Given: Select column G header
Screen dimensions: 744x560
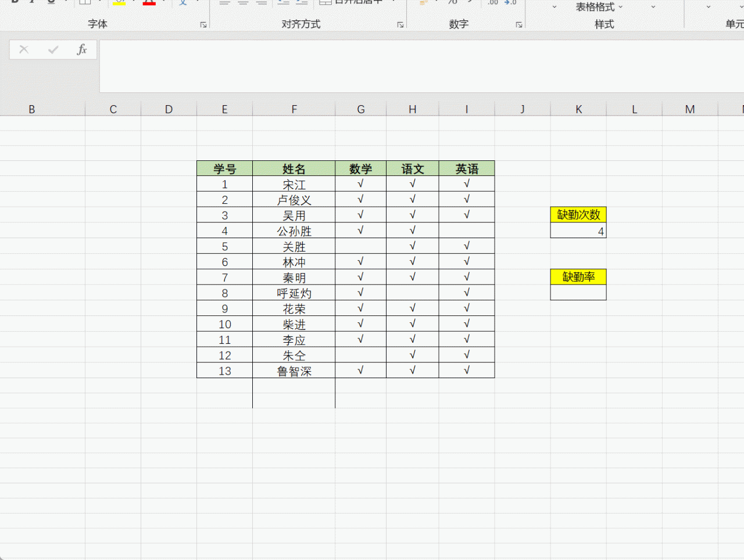Looking at the screenshot, I should coord(361,109).
